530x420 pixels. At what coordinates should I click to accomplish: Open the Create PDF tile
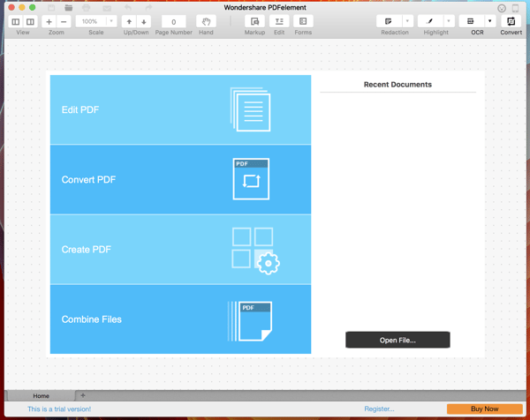(x=180, y=250)
